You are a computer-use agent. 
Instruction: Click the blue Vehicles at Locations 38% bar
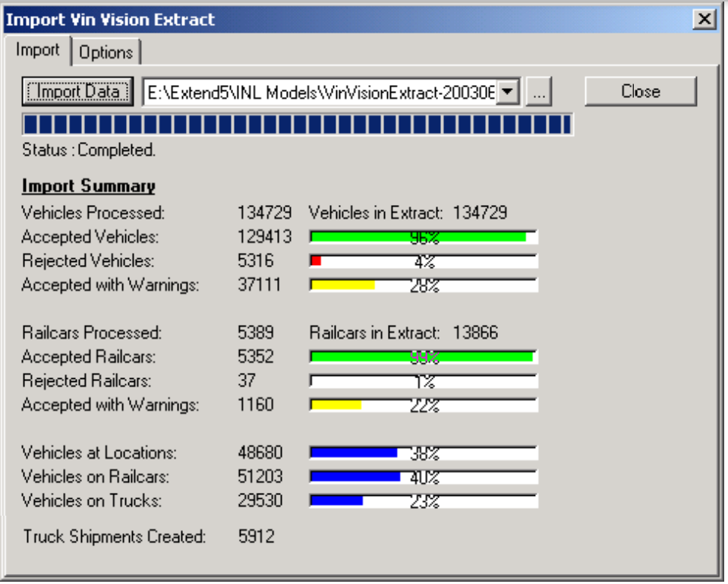coord(423,453)
